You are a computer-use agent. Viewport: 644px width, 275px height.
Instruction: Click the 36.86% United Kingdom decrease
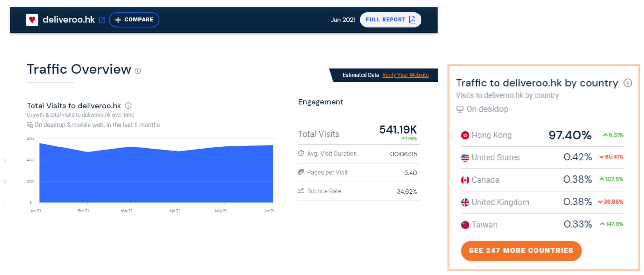coord(611,202)
